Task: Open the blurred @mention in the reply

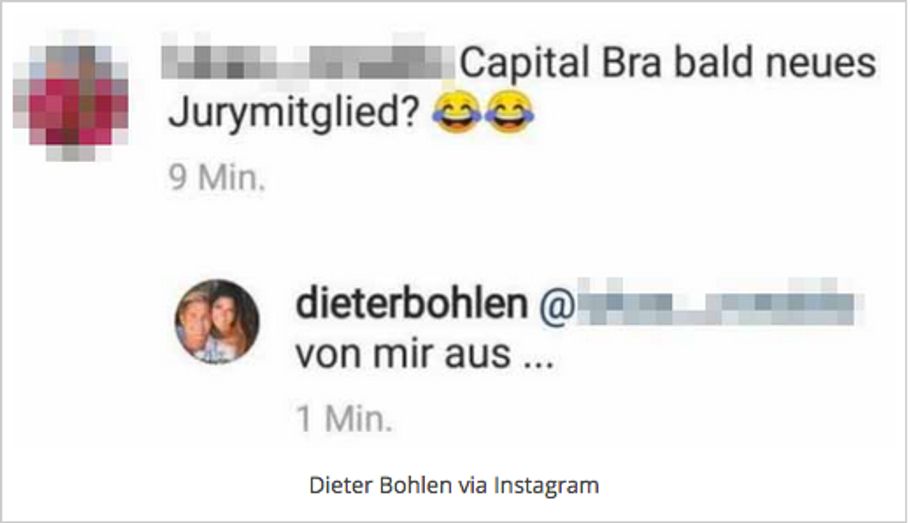Action: (720, 303)
